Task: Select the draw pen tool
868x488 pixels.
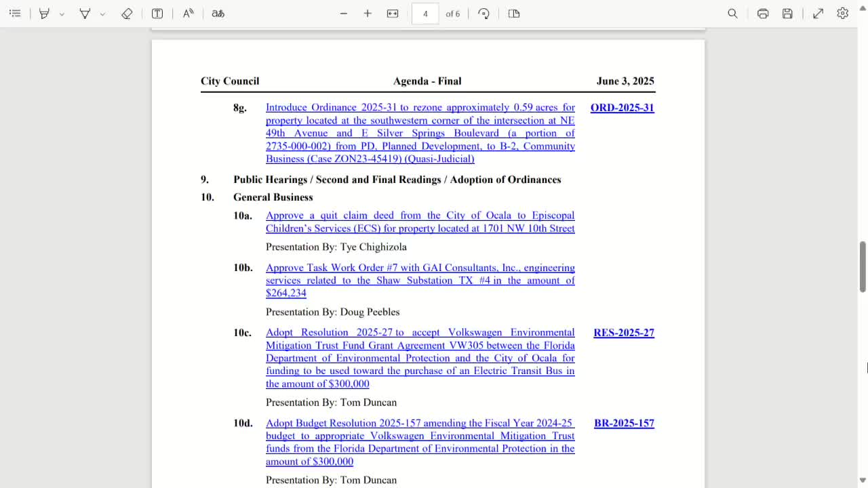Action: [85, 14]
